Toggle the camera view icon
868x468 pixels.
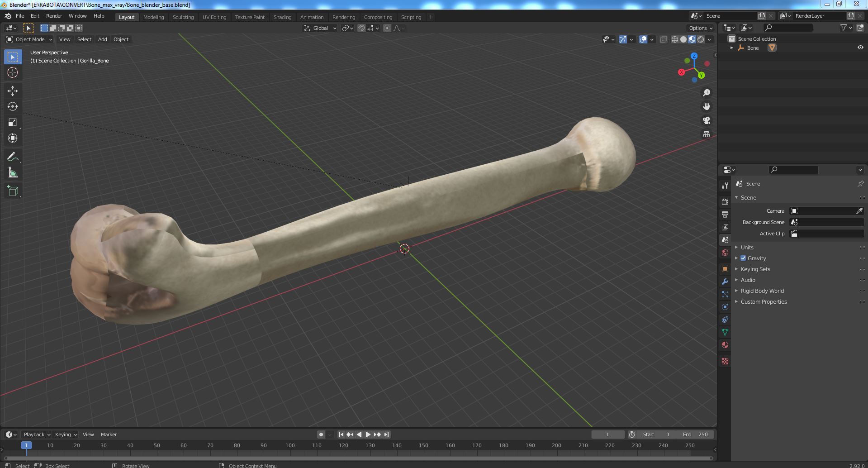[x=707, y=120]
